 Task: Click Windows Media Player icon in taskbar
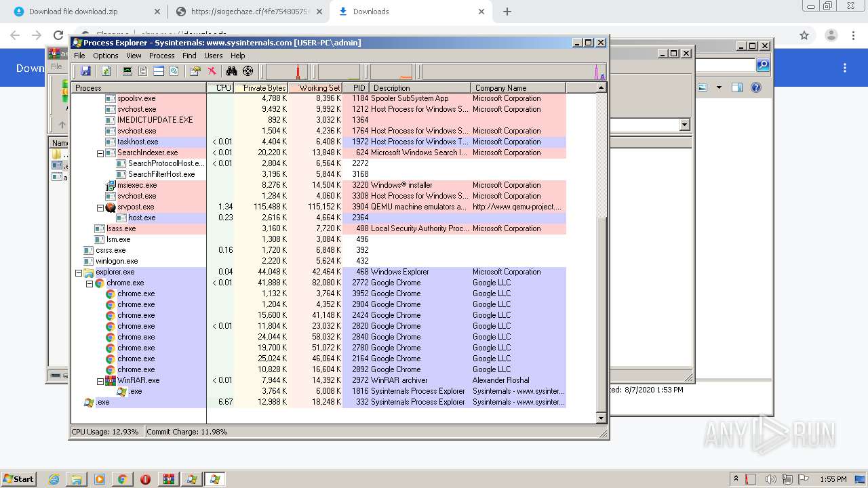pyautogui.click(x=100, y=479)
